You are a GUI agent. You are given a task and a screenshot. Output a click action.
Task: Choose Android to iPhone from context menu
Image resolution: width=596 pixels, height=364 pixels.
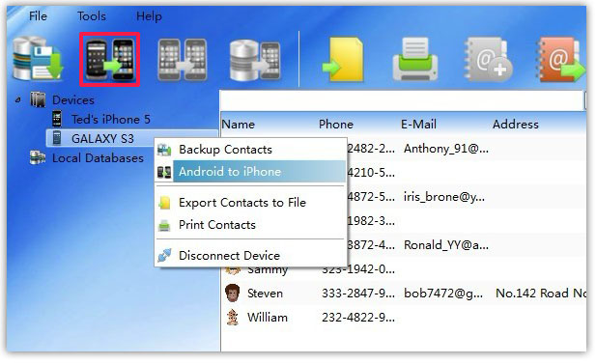[x=250, y=171]
